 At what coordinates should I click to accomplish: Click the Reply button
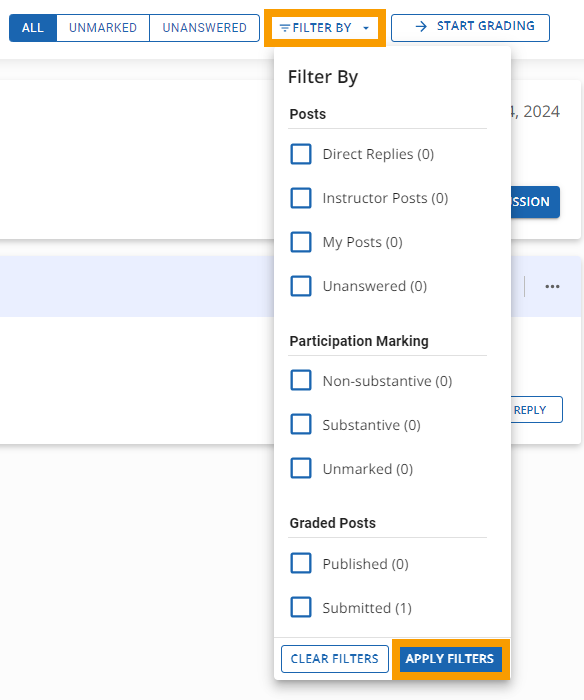point(536,409)
